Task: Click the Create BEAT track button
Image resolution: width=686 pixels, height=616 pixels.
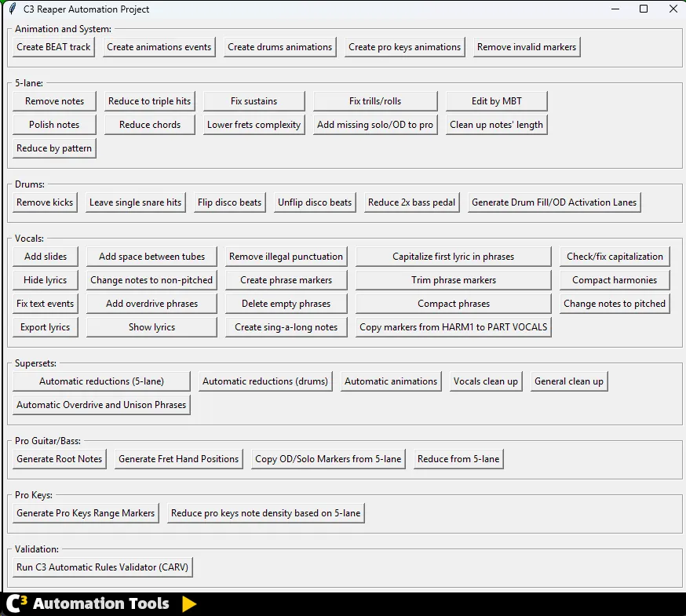Action: (x=53, y=47)
